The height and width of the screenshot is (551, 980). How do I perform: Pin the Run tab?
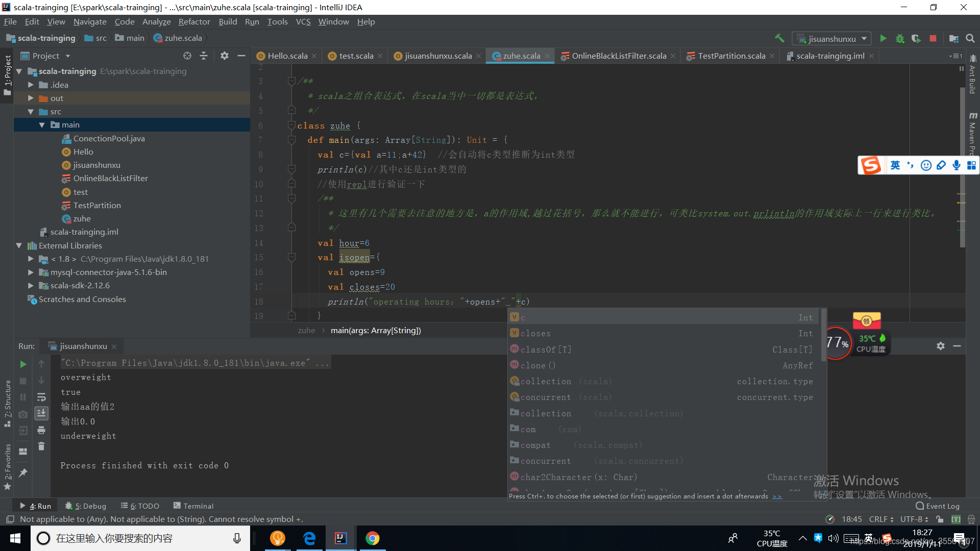pos(23,473)
